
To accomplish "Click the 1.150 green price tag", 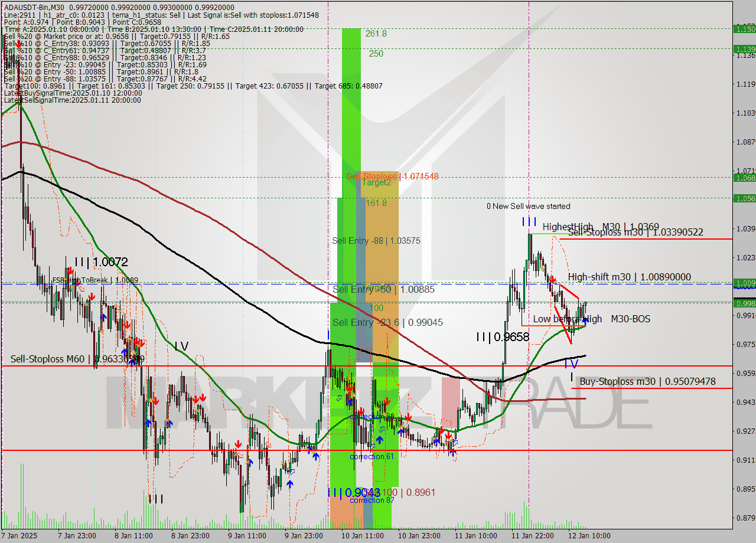I will pyautogui.click(x=745, y=28).
